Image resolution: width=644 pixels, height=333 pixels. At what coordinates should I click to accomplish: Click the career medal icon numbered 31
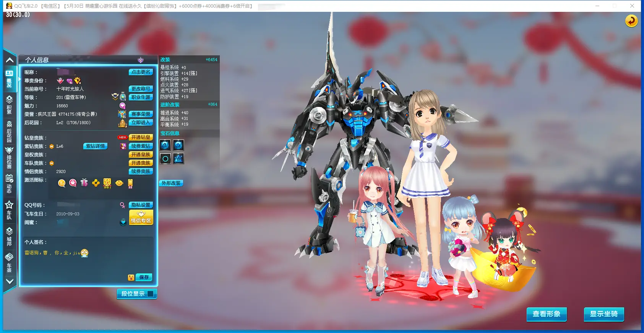pyautogui.click(x=123, y=97)
